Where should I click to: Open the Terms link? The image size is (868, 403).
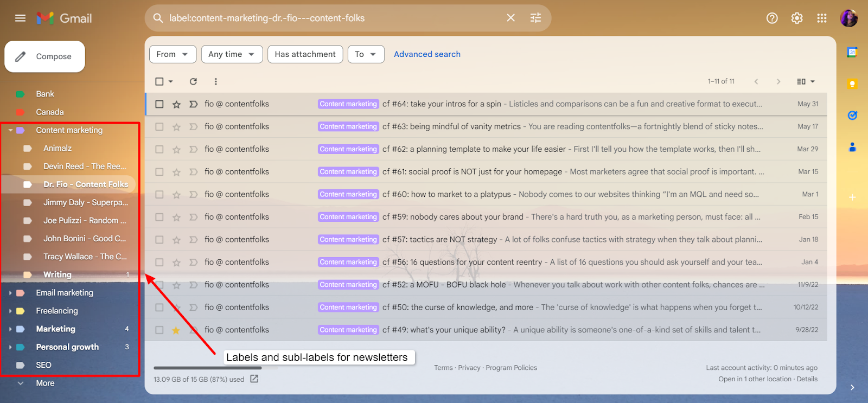click(443, 368)
